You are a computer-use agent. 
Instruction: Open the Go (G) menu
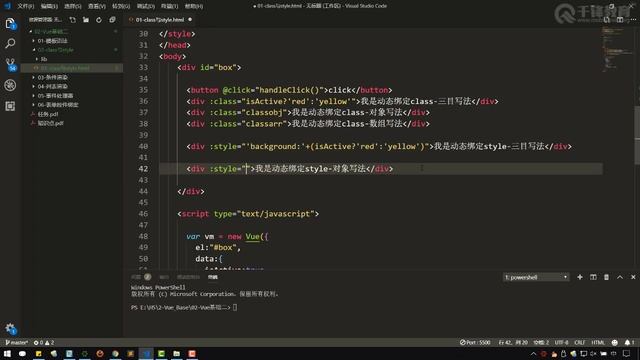coord(121,6)
